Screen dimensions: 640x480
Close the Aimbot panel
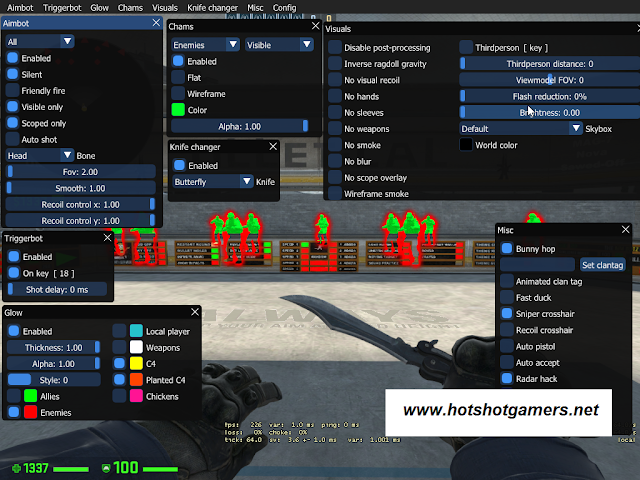[x=156, y=23]
